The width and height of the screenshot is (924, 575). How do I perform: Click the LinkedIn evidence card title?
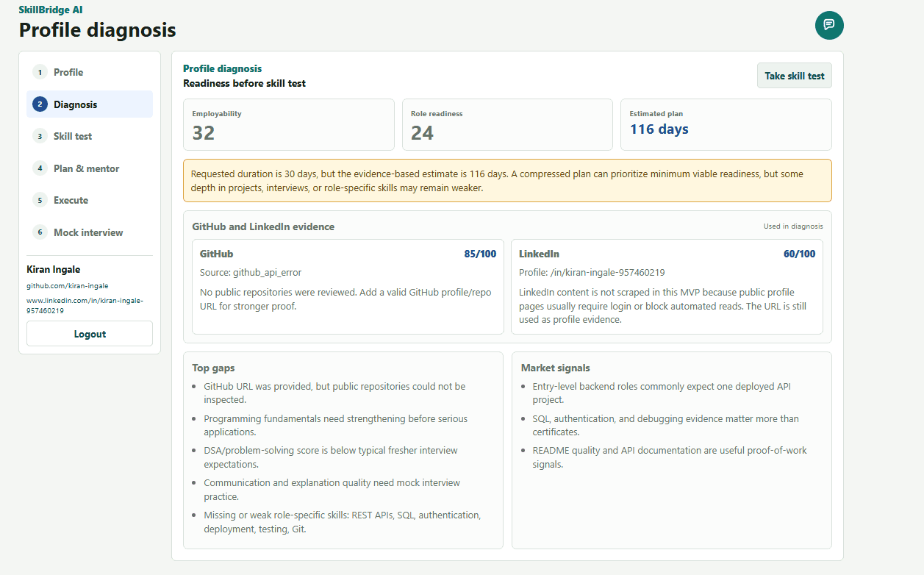(x=539, y=254)
